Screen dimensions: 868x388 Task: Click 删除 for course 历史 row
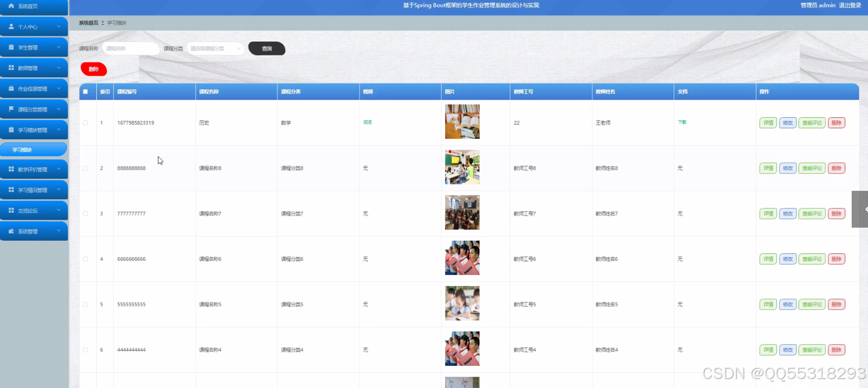(x=836, y=122)
